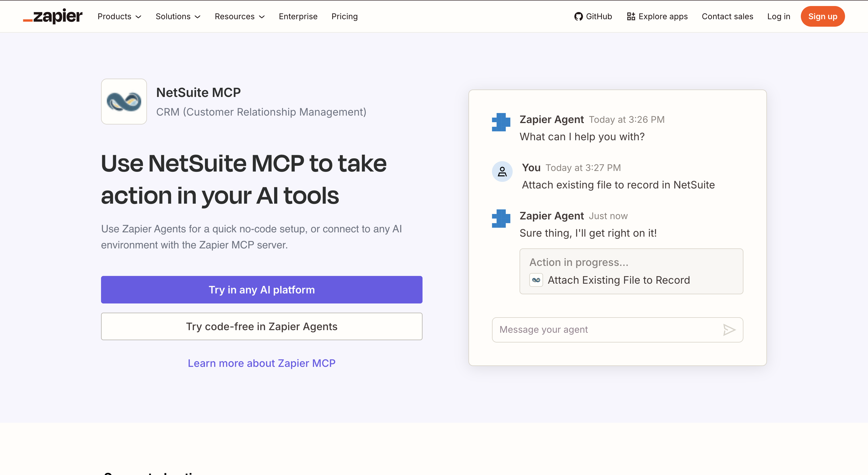Click the first Zapier Agent avatar icon
Viewport: 868px width, 475px height.
tap(501, 122)
